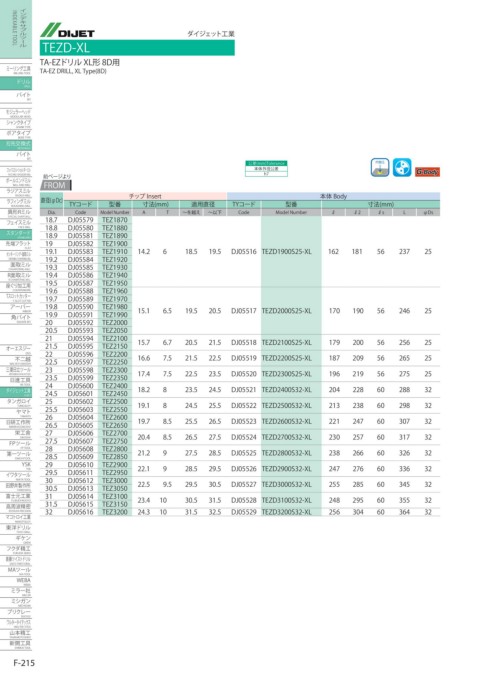Viewport: 480px width, 677px height.
Task: Click insert code DJ05604
Action: tap(80, 418)
